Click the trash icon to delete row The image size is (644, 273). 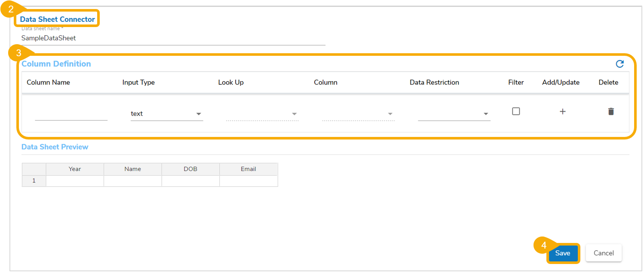coord(611,112)
